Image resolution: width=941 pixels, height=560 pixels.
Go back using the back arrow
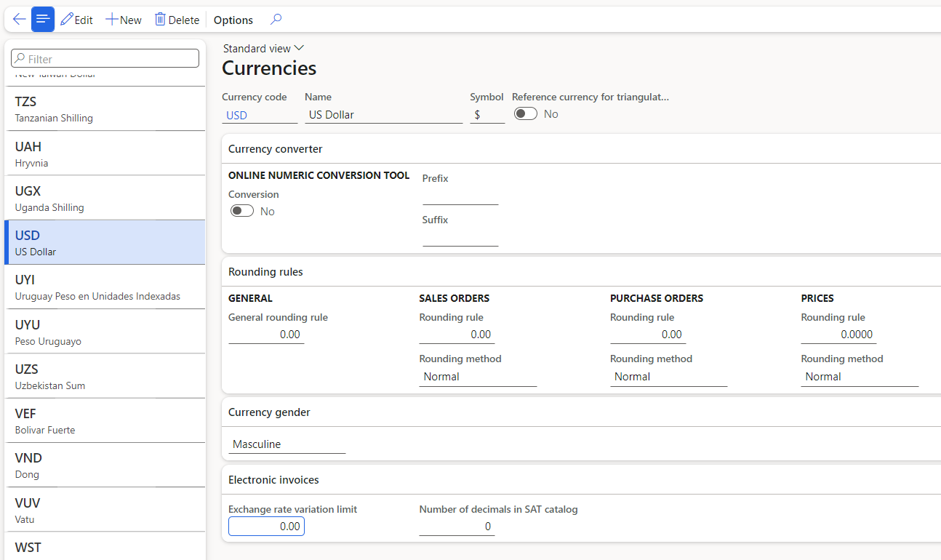[19, 20]
